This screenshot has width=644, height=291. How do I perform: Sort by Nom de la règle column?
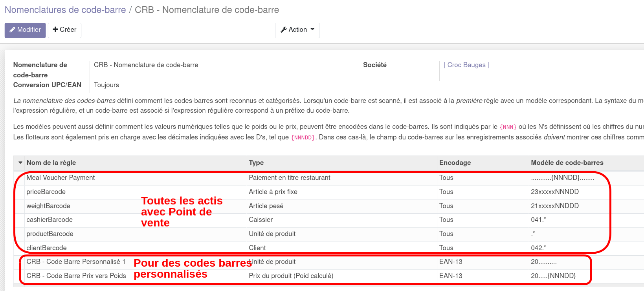[x=51, y=163]
